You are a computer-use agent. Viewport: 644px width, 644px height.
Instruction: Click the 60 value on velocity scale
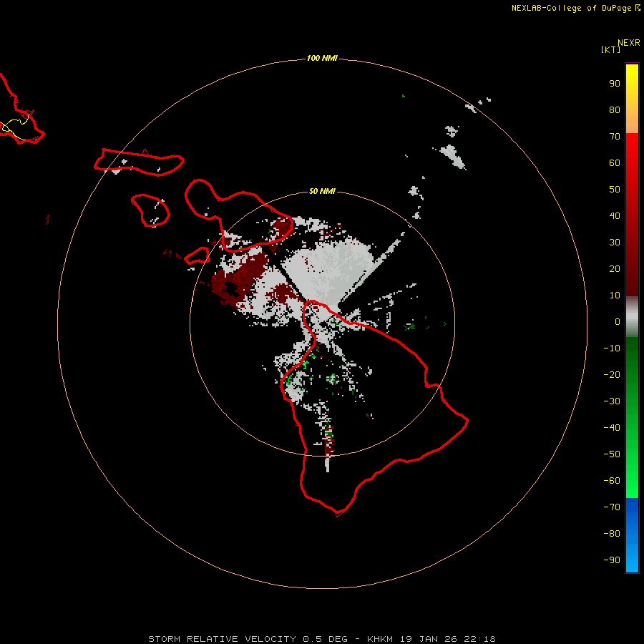pyautogui.click(x=615, y=162)
